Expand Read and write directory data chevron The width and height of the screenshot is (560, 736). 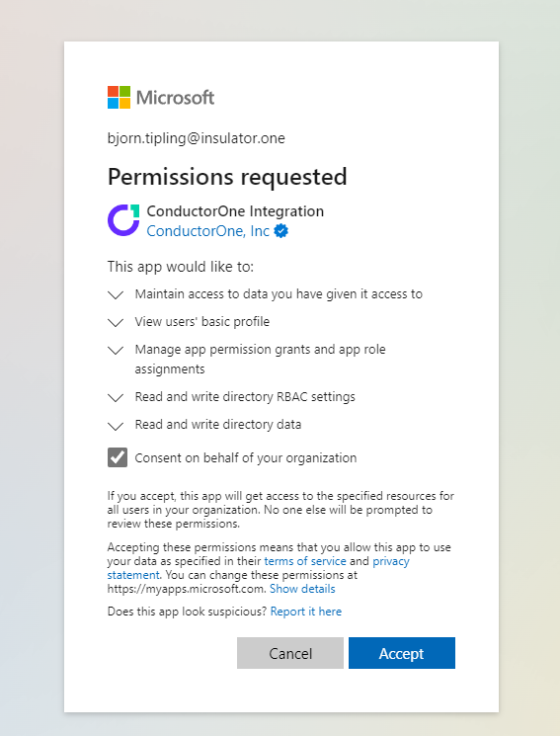point(116,426)
